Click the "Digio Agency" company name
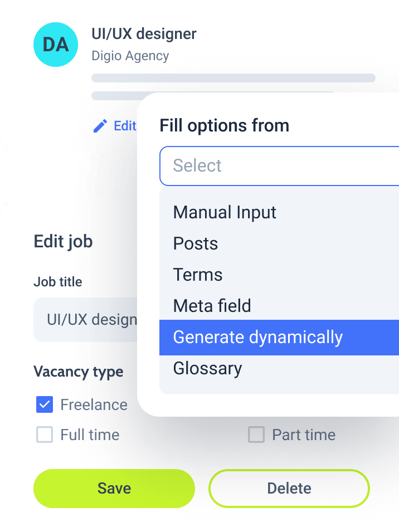 130,56
